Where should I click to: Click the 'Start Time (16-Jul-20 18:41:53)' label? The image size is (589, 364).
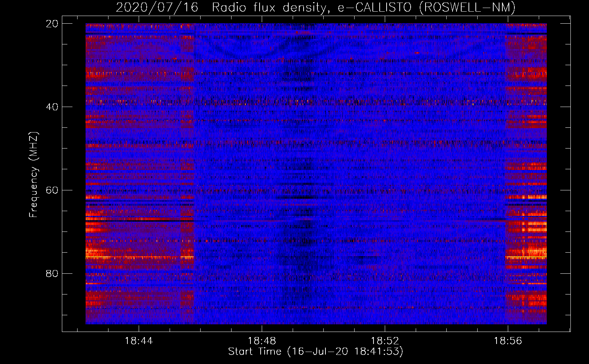(316, 352)
